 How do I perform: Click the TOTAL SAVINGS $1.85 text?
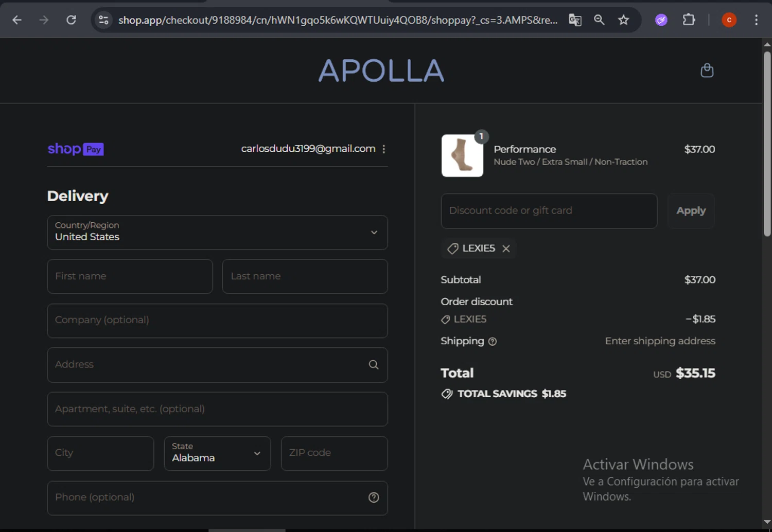(512, 394)
